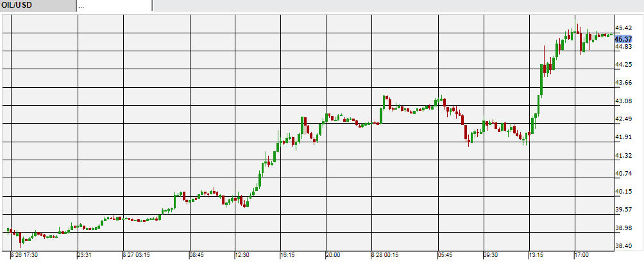Click the 8 28 00:15 time label

click(385, 255)
